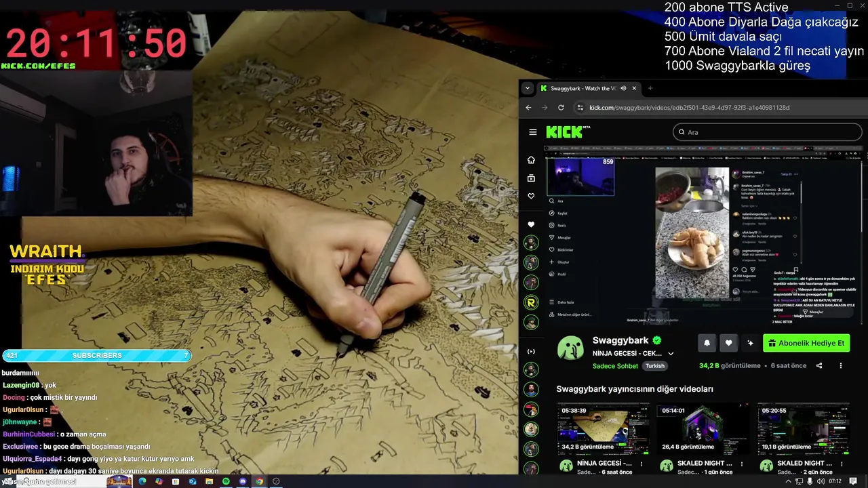This screenshot has width=868, height=488.
Task: Go forward in the browser
Action: (545, 107)
